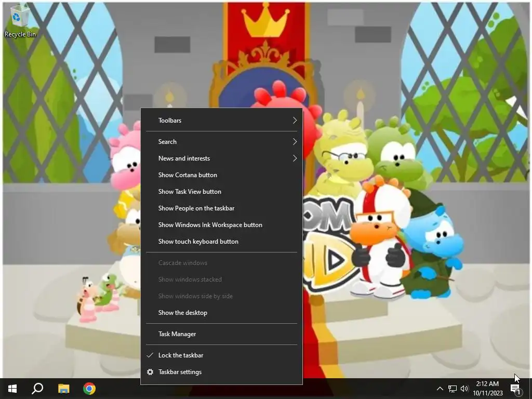Open the Action Center notifications icon

tap(516, 389)
